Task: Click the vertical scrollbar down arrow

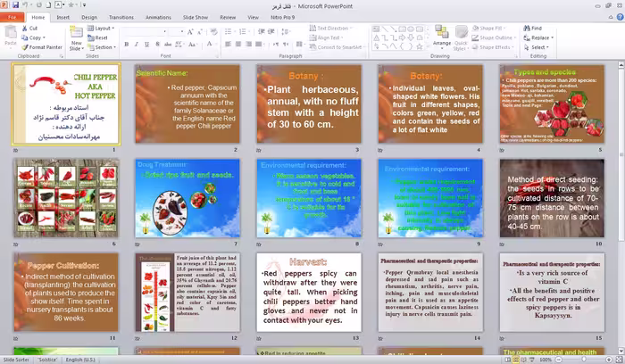Action: pos(621,351)
